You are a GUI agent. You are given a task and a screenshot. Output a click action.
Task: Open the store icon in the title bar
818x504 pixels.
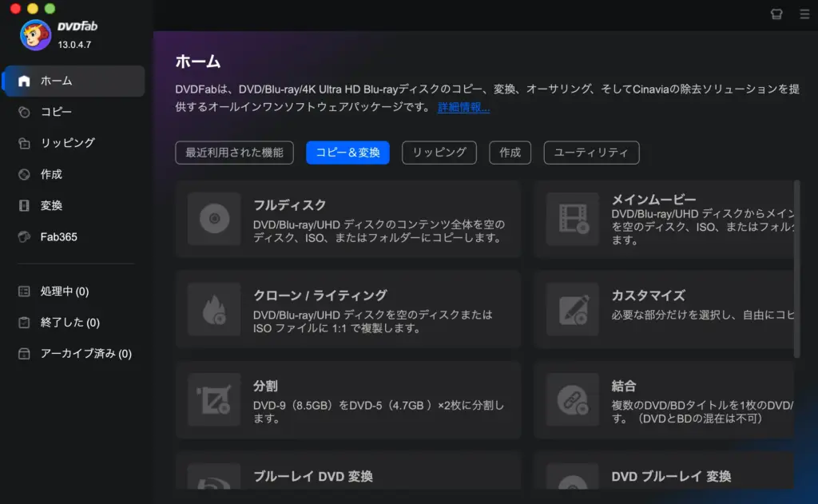tap(776, 14)
